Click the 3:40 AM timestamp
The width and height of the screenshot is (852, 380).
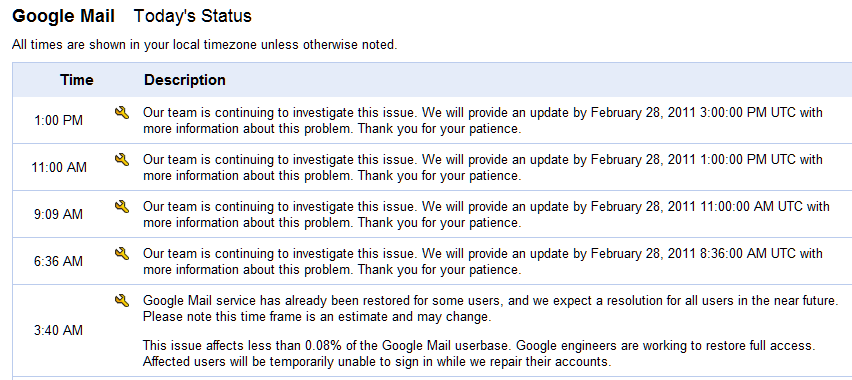pyautogui.click(x=59, y=330)
